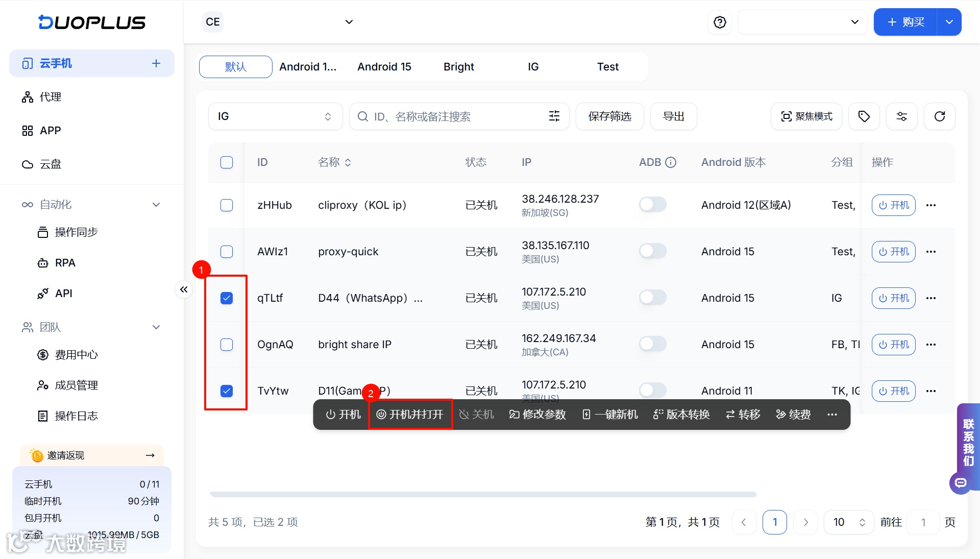Screen dimensions: 980x559
Task: Click the refresh list icon
Action: [x=939, y=116]
